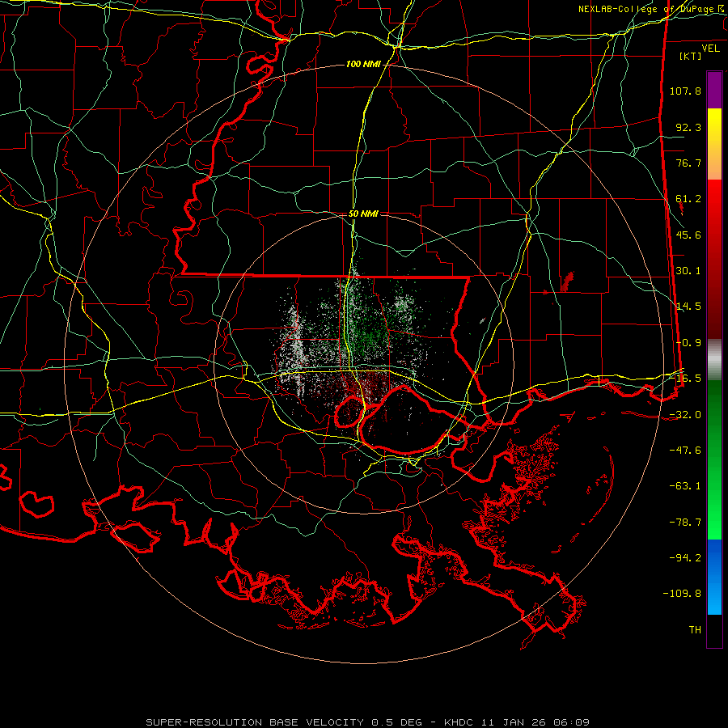Select the 107.8 legend value
Screen dimensions: 728x728
[685, 91]
